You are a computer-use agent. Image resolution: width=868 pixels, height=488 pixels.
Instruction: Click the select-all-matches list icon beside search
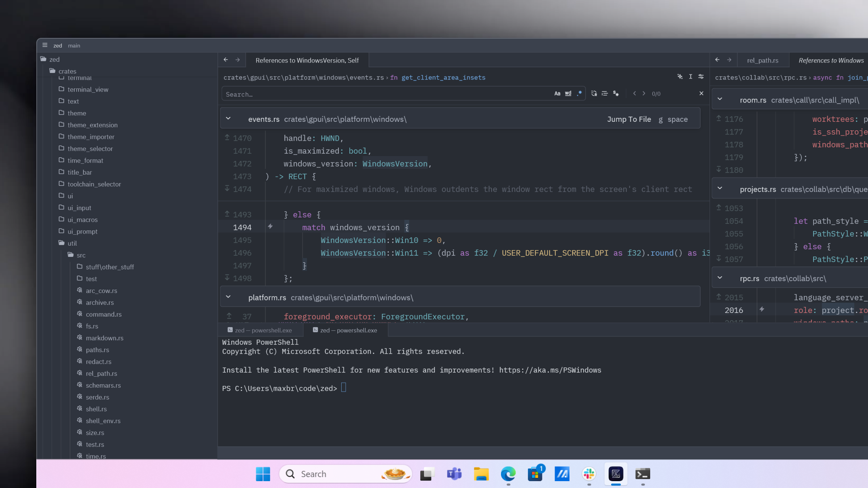coord(605,93)
